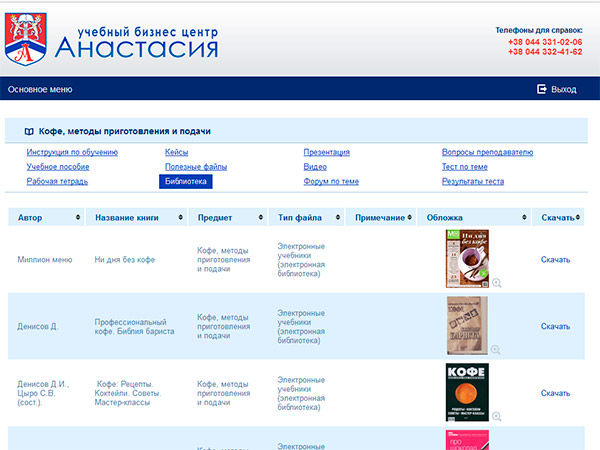Enlarge cover of 'Кофе: Рецепты' book
Screen dimensions: 600x450
(496, 416)
